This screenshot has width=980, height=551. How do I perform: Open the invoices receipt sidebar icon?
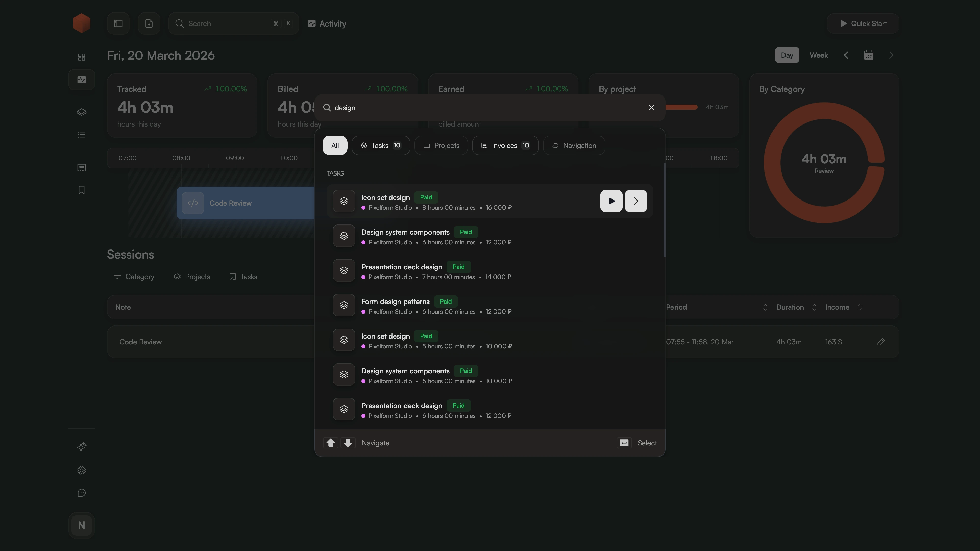click(81, 167)
